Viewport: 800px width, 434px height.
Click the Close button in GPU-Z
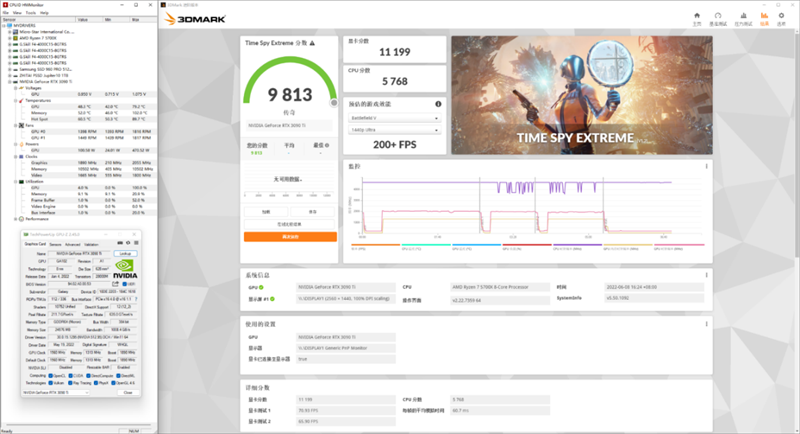pos(128,392)
